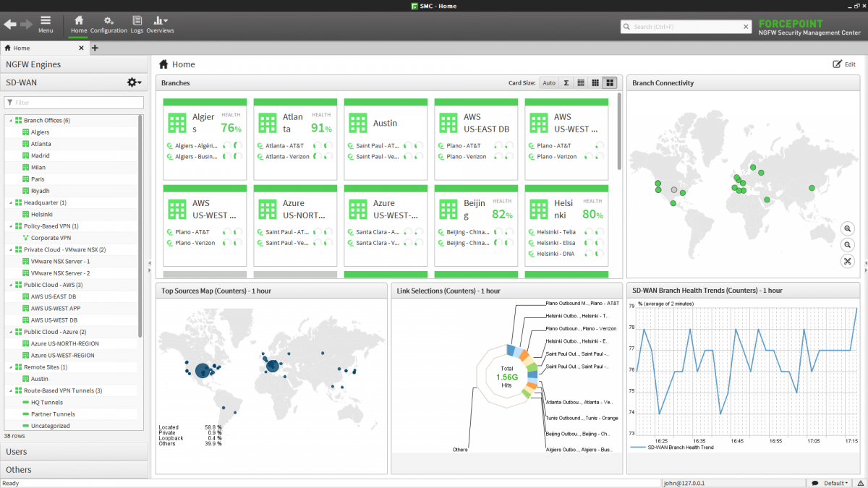Image resolution: width=868 pixels, height=488 pixels.
Task: Open the Configuration view in toolbar
Action: [109, 24]
